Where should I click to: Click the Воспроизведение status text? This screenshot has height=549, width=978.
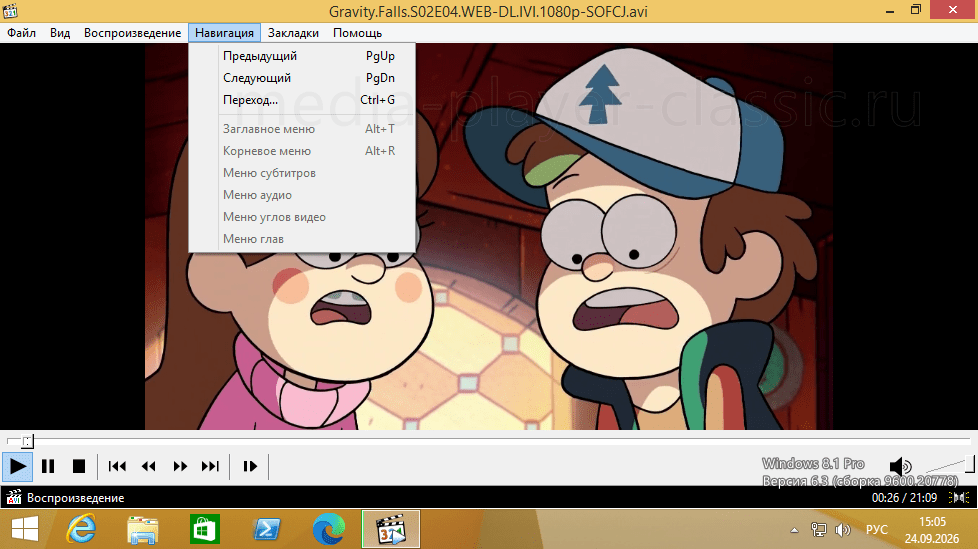click(75, 498)
